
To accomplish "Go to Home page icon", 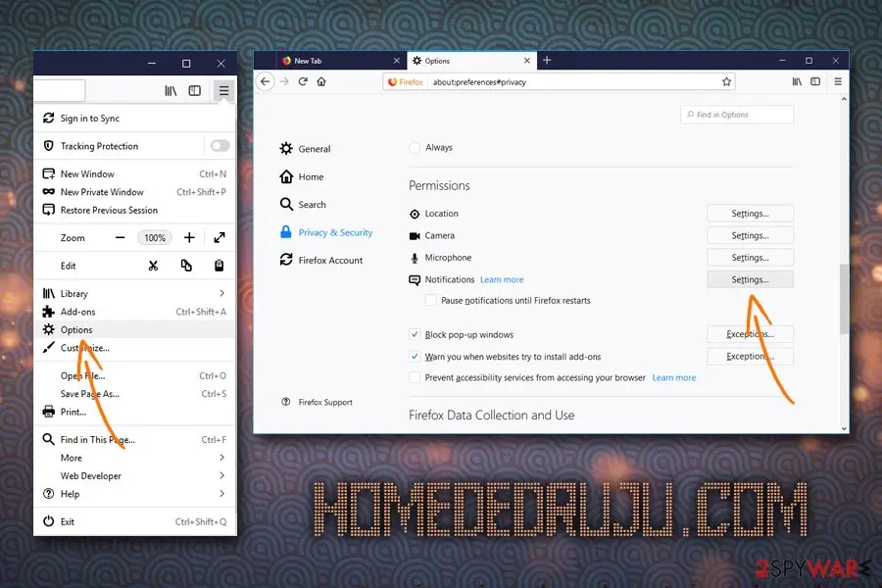I will pos(321,81).
